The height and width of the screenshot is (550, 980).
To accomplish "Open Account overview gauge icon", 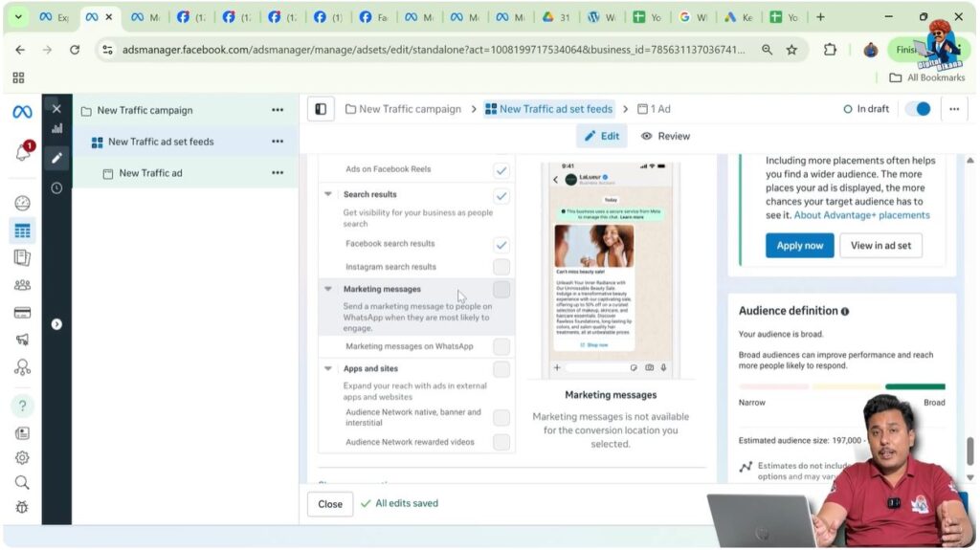I will (23, 203).
